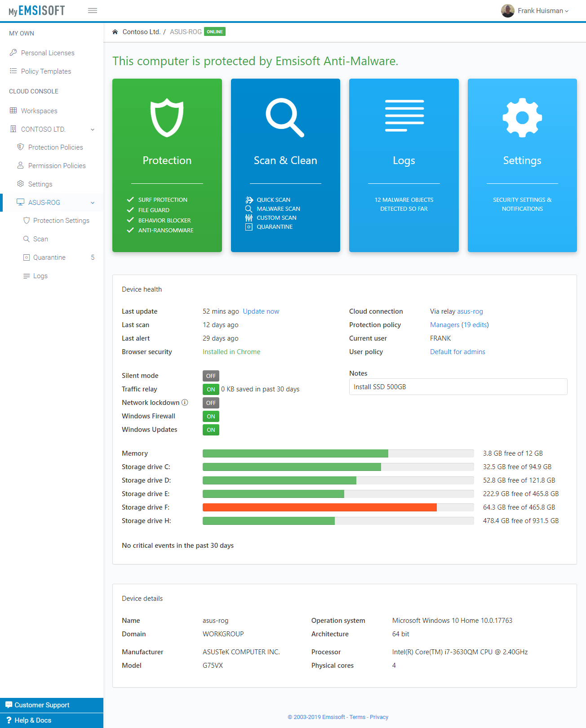Click Customer Support button
Screen dimensions: 586x728
[52, 705]
